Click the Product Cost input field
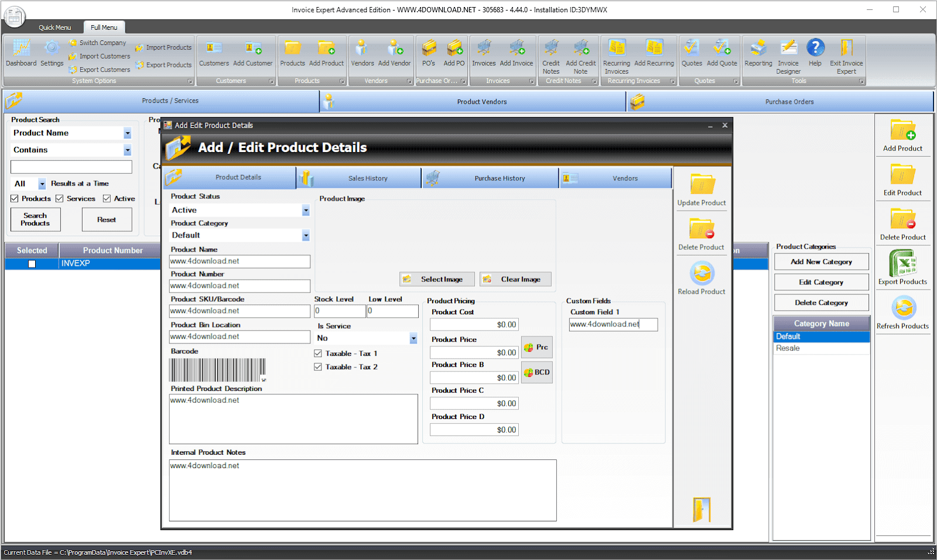 pos(474,325)
